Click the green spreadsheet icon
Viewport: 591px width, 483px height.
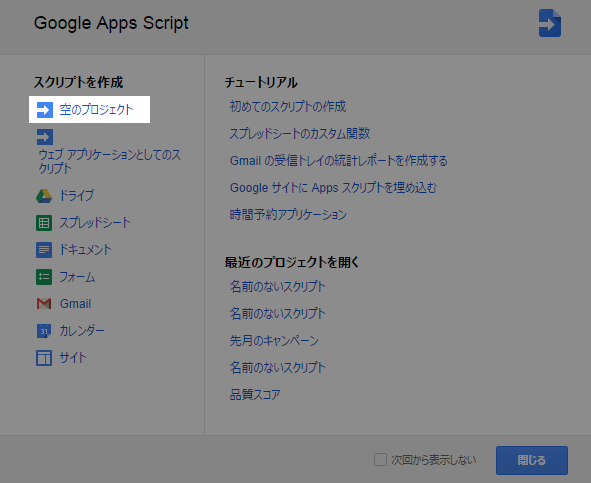44,223
